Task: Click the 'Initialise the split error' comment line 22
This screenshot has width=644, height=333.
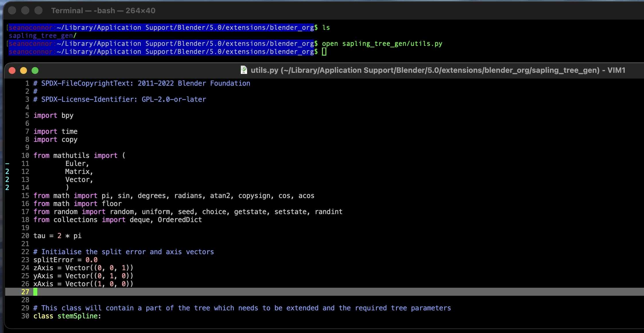Action: [x=124, y=252]
